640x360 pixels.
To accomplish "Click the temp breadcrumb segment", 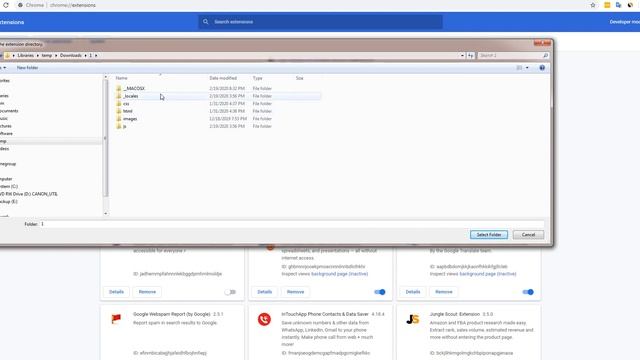I will click(x=47, y=55).
